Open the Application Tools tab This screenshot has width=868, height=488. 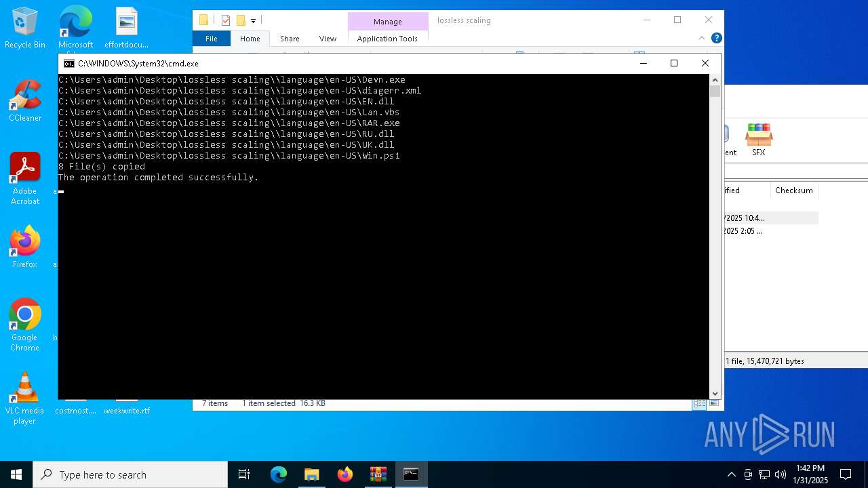click(387, 39)
